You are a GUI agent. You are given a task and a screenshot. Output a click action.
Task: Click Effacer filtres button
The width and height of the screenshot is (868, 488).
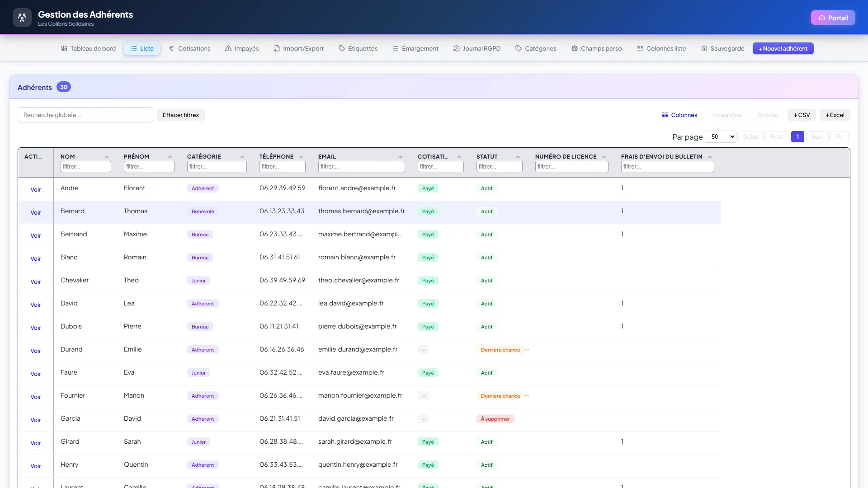pos(181,115)
